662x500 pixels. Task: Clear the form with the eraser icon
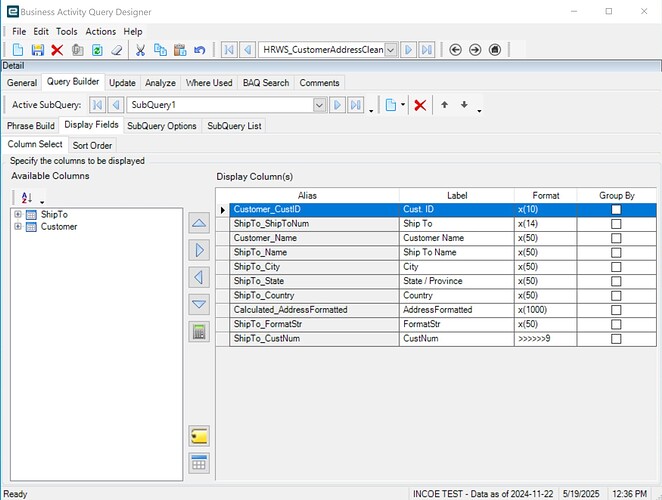coord(117,50)
